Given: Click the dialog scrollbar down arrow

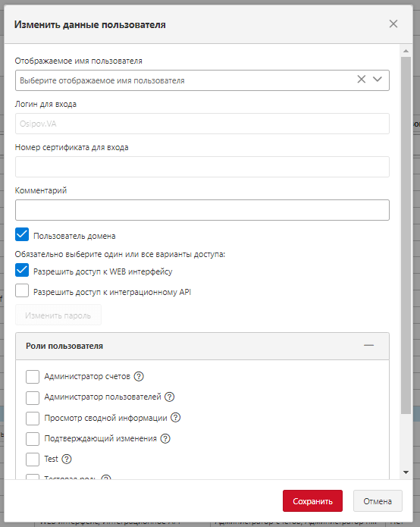Looking at the screenshot, I should (406, 472).
